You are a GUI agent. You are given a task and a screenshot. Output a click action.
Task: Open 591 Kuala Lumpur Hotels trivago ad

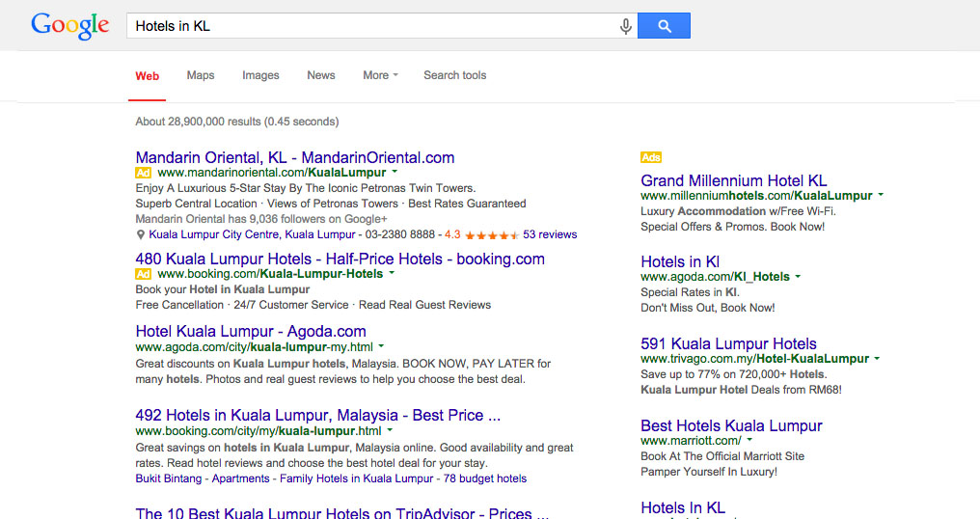[729, 344]
